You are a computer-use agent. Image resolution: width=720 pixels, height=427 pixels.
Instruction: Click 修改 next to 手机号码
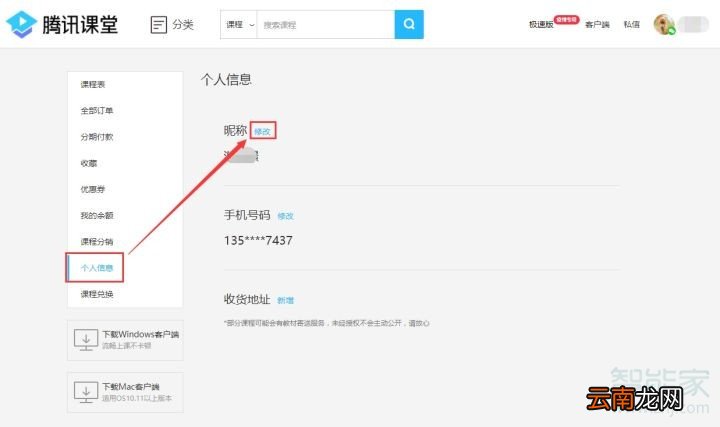pyautogui.click(x=285, y=216)
